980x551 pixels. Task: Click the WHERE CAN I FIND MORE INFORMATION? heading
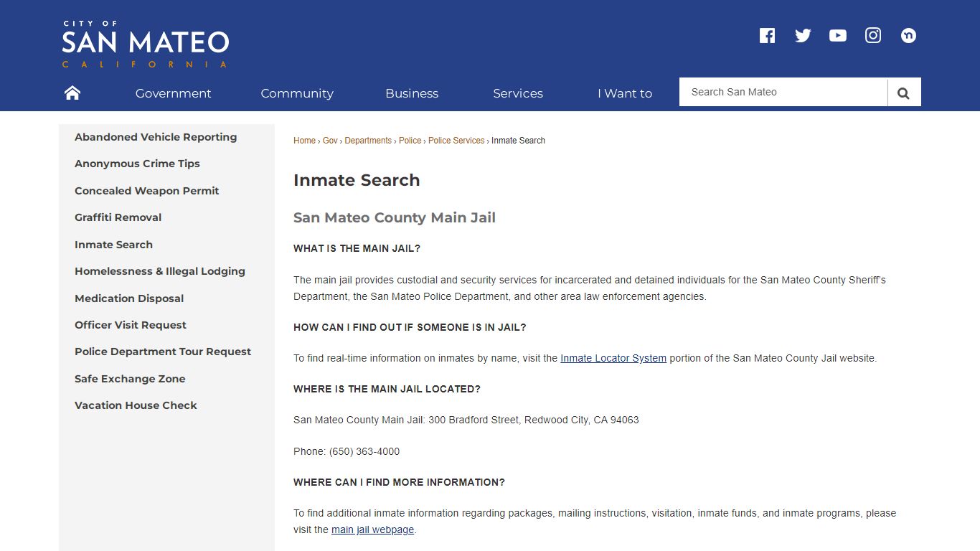[x=399, y=482]
